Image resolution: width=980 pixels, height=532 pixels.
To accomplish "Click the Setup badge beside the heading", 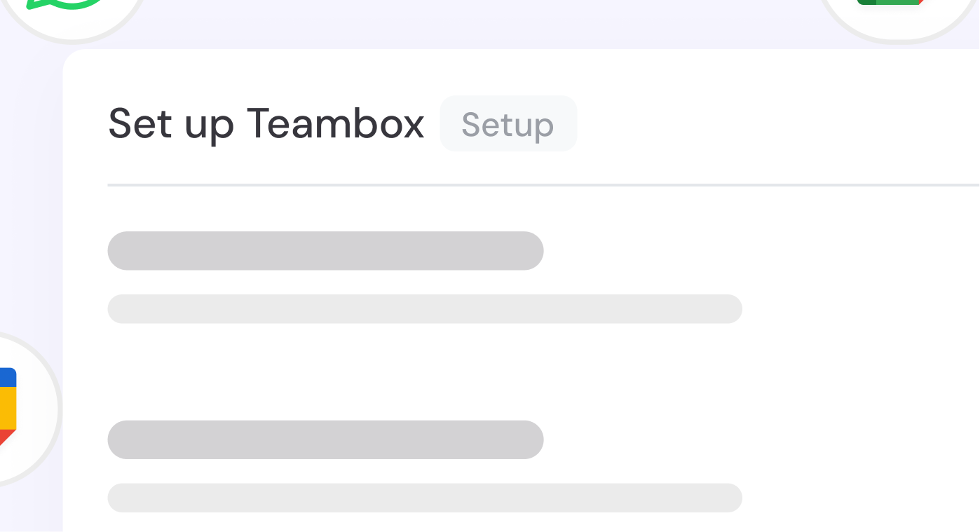I will pyautogui.click(x=508, y=123).
